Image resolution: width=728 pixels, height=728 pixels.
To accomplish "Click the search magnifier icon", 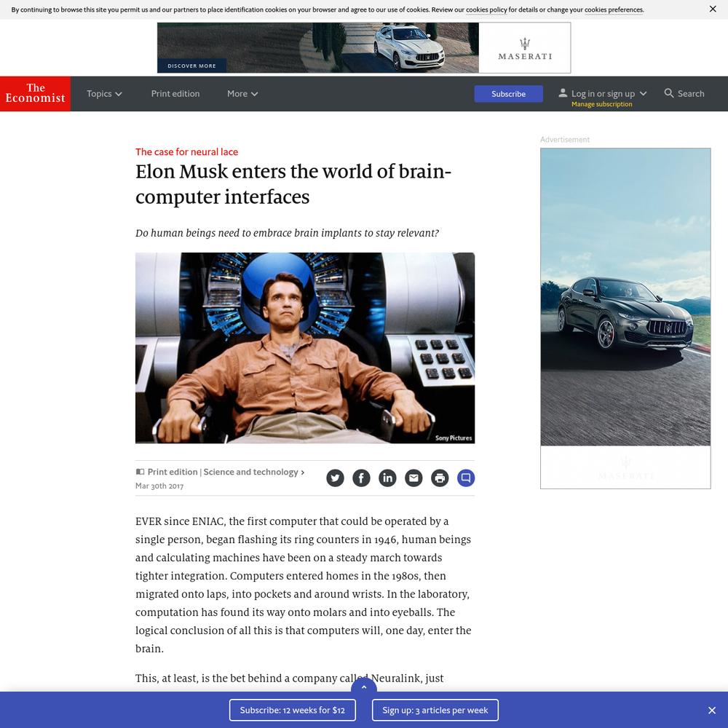I will click(x=668, y=93).
